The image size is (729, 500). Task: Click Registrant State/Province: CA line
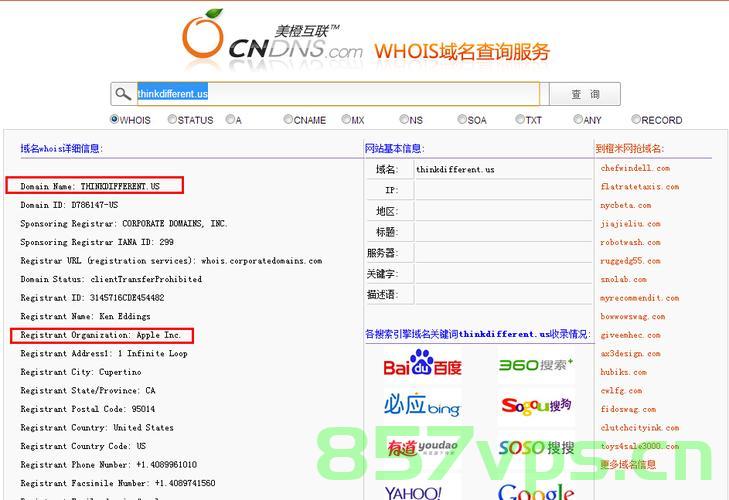pos(88,391)
